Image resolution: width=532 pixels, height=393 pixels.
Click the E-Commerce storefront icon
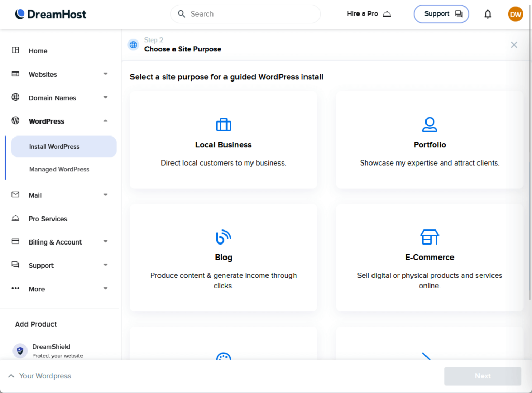(430, 237)
